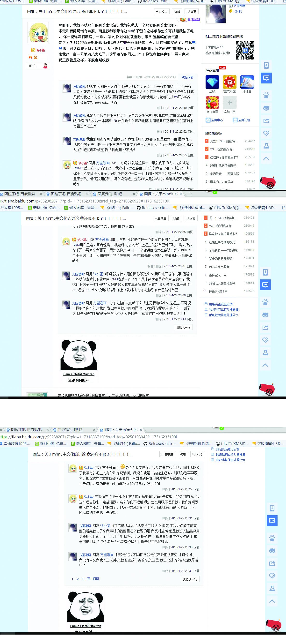Open 应用中心 app center link
286x644 pixels.
click(x=214, y=120)
